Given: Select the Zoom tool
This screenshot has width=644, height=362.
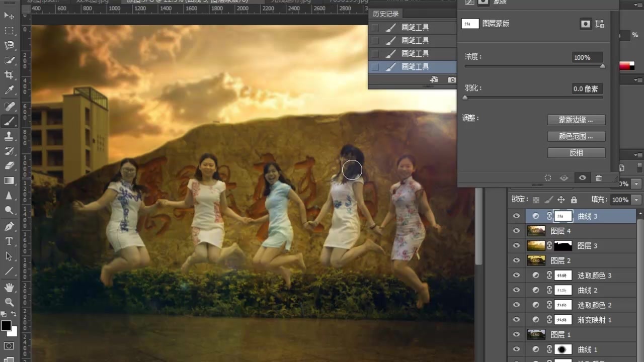Looking at the screenshot, I should pos(9,302).
